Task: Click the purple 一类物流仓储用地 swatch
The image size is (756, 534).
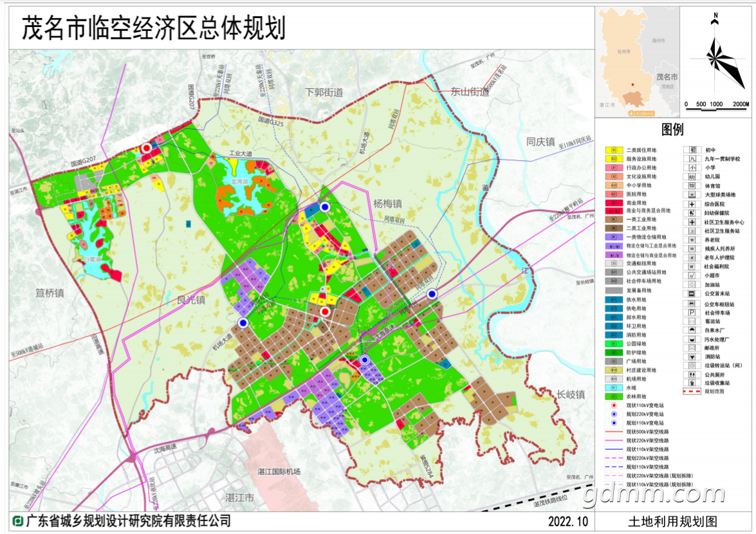Action: pos(614,237)
